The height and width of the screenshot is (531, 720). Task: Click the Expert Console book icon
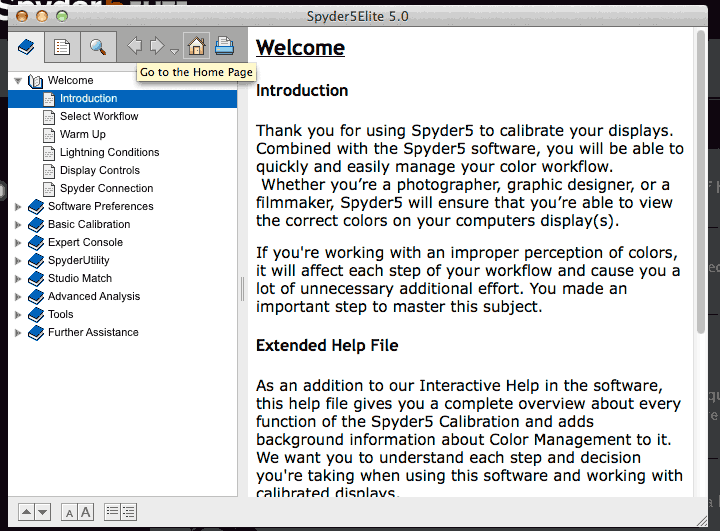pos(36,243)
